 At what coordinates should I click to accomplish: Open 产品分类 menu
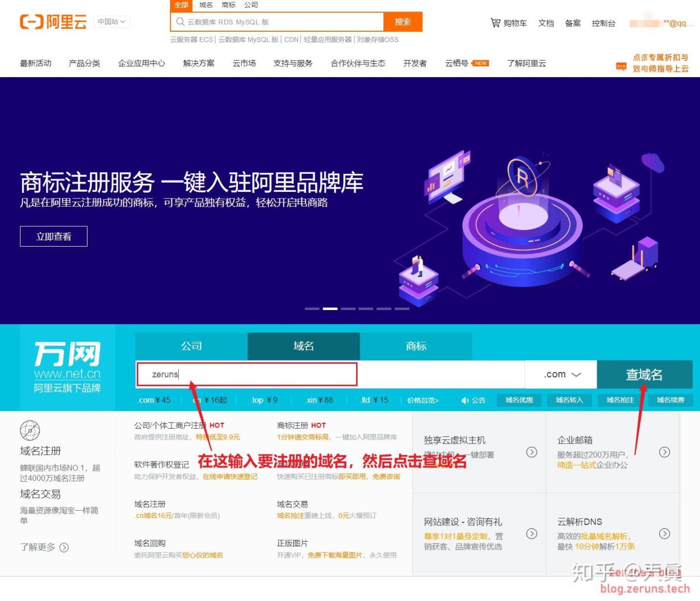[x=84, y=63]
